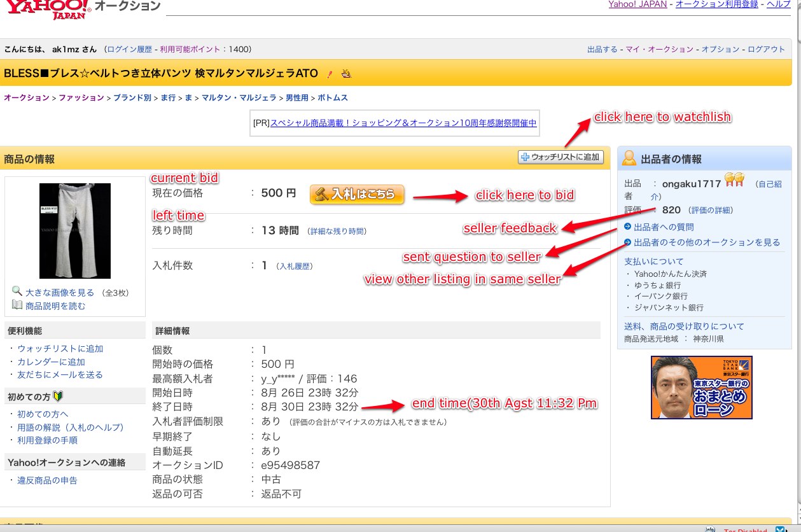This screenshot has width=801, height=532.
Task: Open the 入札履歴 bid history link
Action: pyautogui.click(x=295, y=266)
